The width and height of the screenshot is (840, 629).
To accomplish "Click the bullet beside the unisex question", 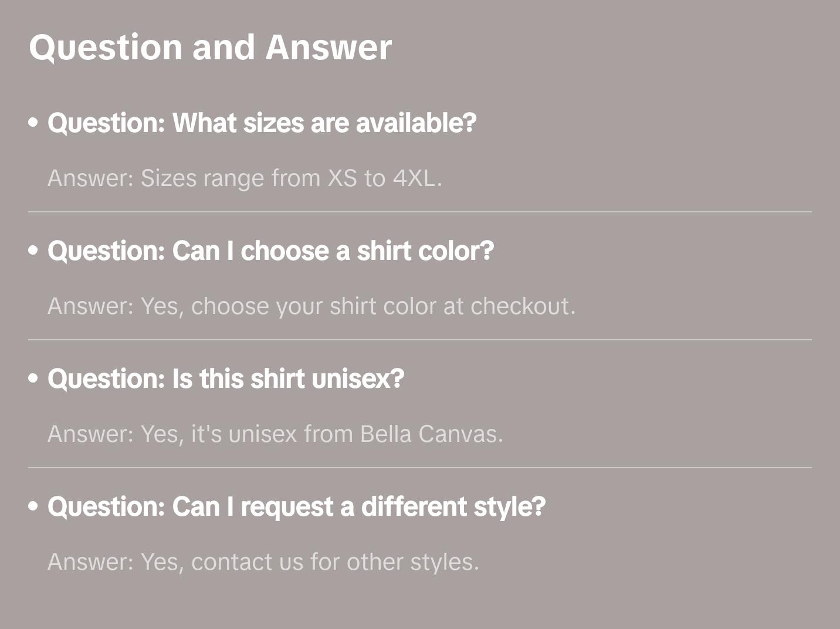I will click(x=33, y=378).
